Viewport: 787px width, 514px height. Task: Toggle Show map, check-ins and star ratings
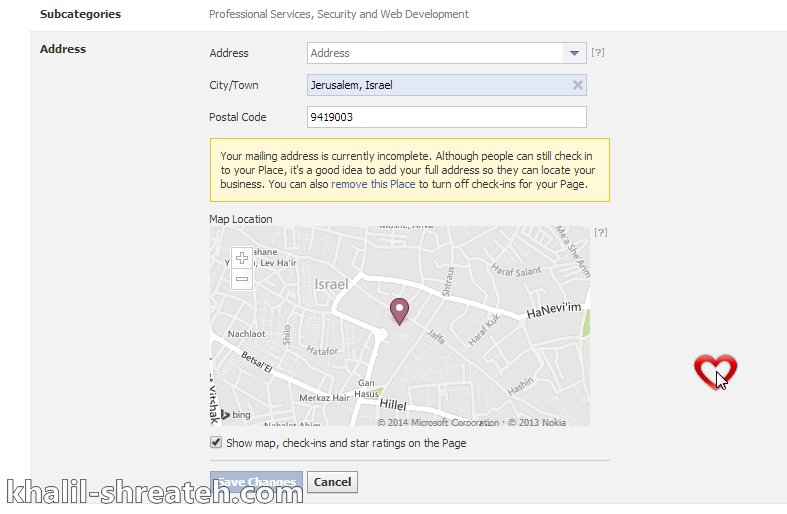coord(216,443)
